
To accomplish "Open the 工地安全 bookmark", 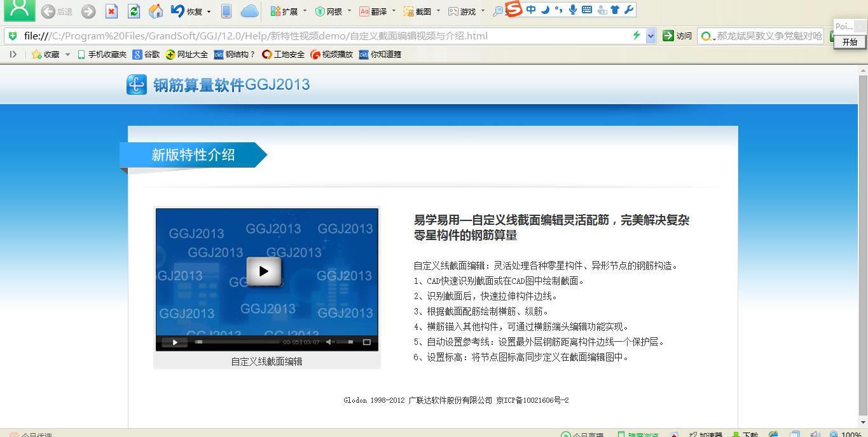I will click(283, 55).
